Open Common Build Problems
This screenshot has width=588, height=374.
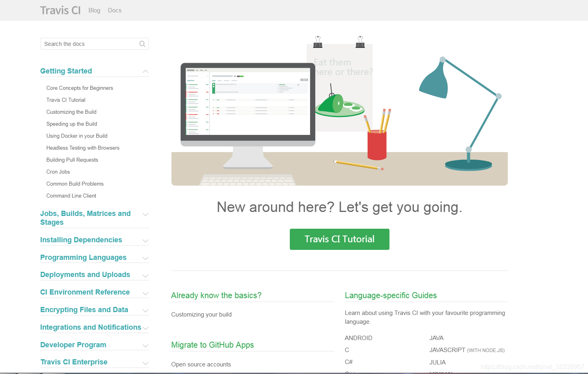[75, 184]
